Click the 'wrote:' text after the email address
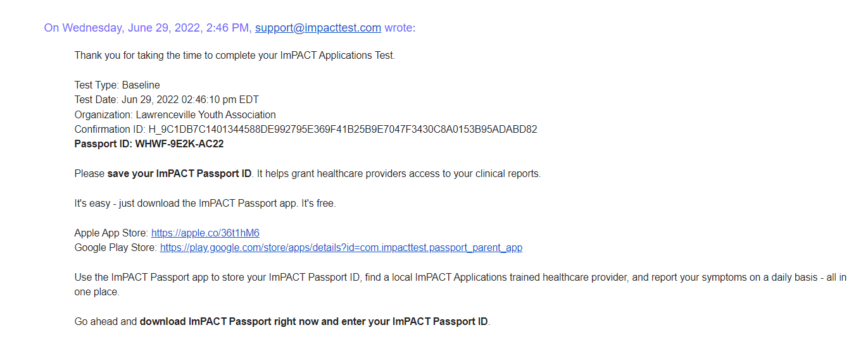Image resolution: width=868 pixels, height=349 pixels. pos(400,28)
